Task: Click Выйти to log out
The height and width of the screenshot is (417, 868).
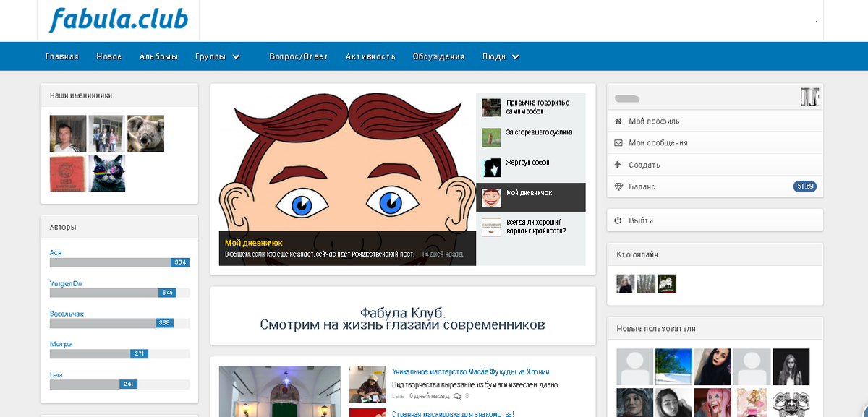Action: [x=641, y=220]
